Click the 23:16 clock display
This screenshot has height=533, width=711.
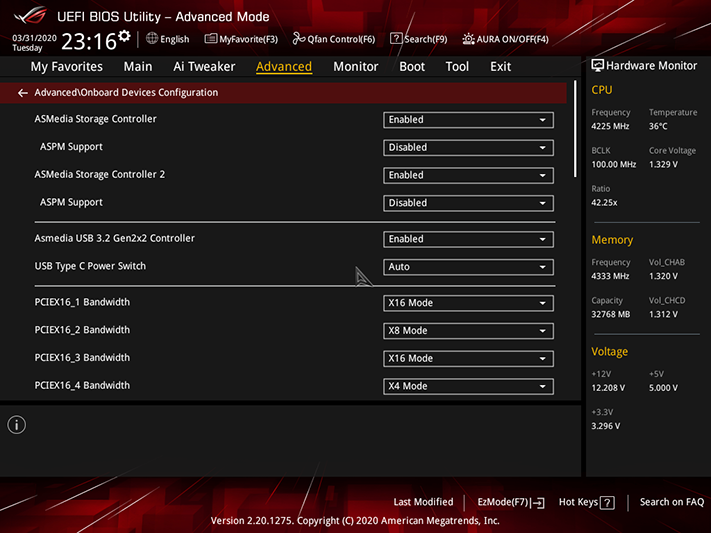click(89, 41)
